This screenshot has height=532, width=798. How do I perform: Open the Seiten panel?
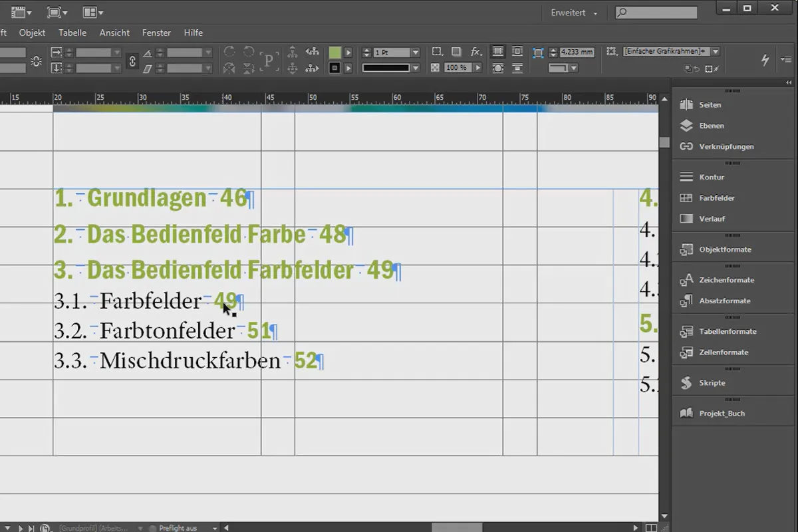tap(709, 104)
